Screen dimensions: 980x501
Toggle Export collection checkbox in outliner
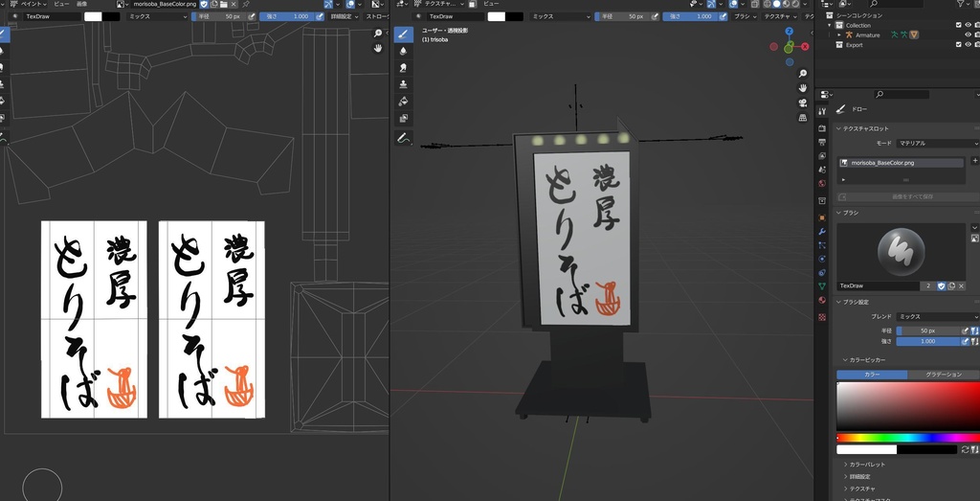pyautogui.click(x=959, y=44)
